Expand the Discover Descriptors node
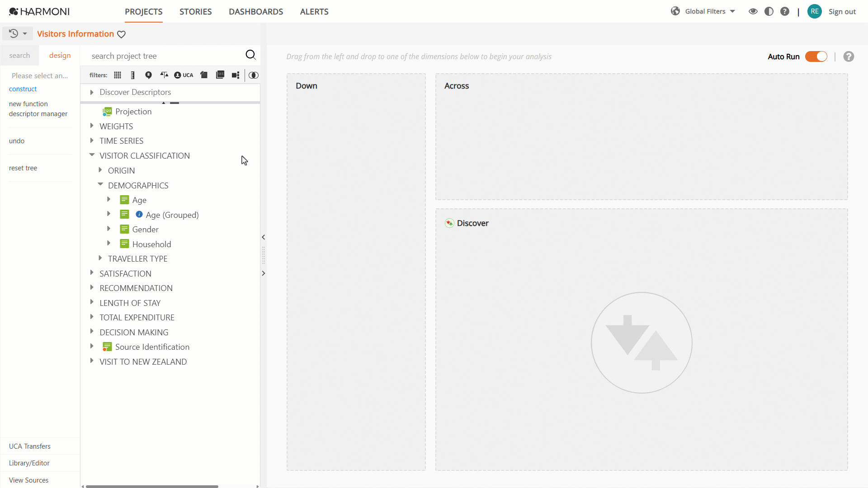 pos(92,92)
